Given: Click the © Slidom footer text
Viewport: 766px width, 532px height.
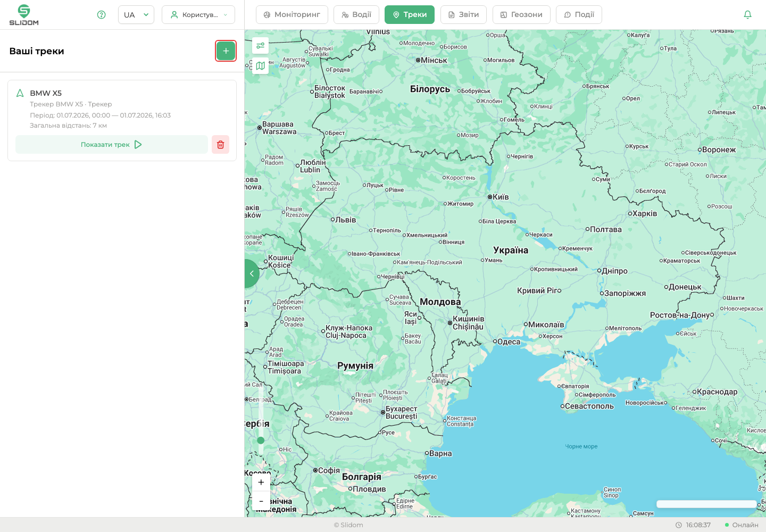Looking at the screenshot, I should 348,525.
